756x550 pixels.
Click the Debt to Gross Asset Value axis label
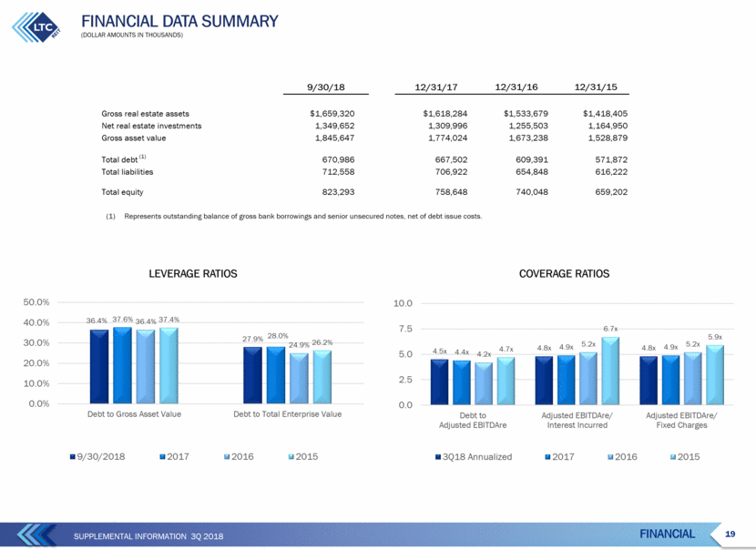coord(134,414)
